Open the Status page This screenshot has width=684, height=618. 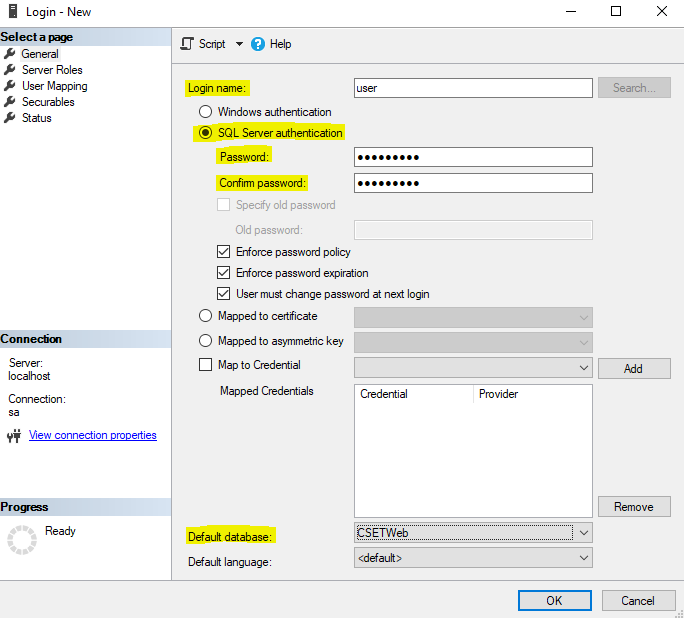tap(37, 118)
